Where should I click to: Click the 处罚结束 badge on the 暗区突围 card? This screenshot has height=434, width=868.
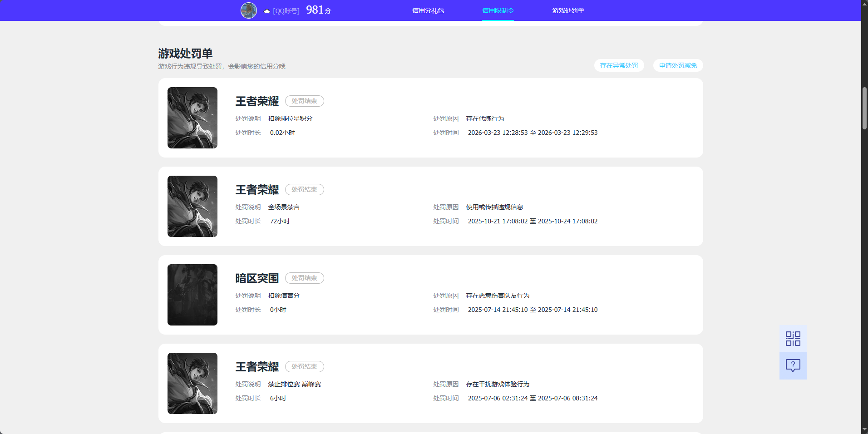pyautogui.click(x=304, y=278)
